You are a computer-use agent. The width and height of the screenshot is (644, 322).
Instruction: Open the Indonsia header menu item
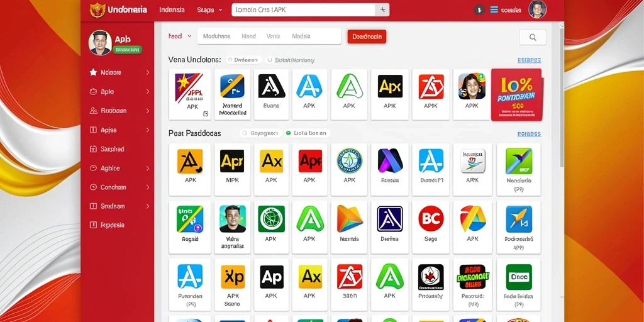[x=172, y=10]
